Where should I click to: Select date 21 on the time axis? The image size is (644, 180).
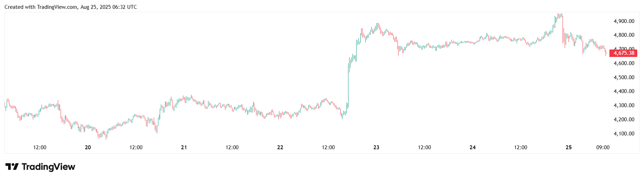coord(184,147)
